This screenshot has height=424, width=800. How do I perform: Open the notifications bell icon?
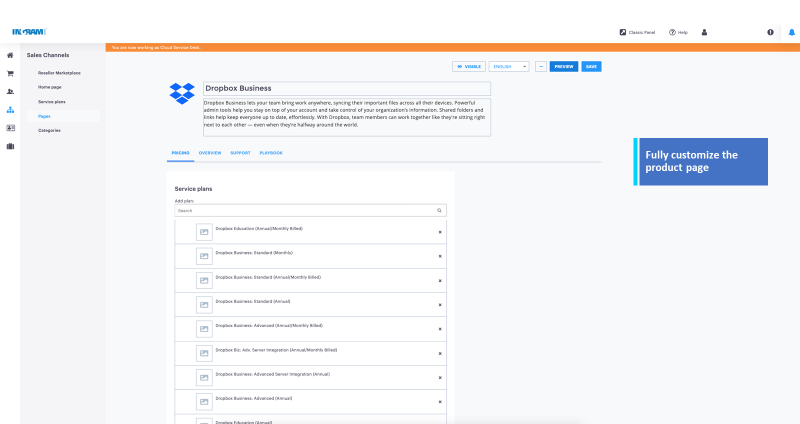pos(791,32)
